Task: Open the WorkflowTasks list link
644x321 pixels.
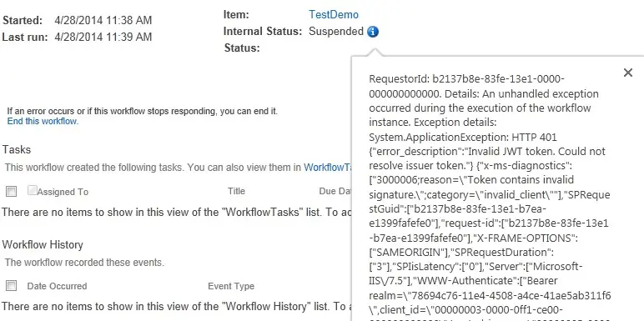Action: [x=327, y=168]
